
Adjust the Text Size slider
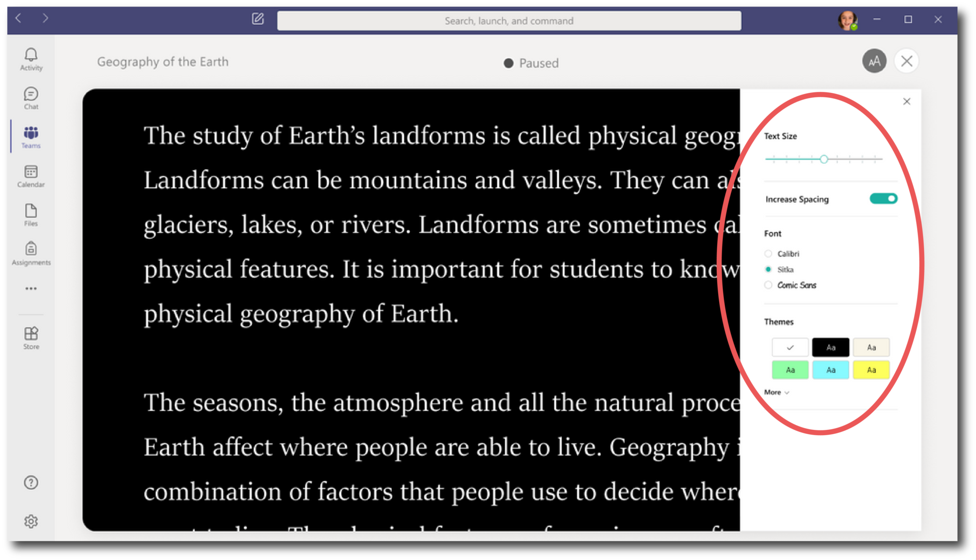823,159
